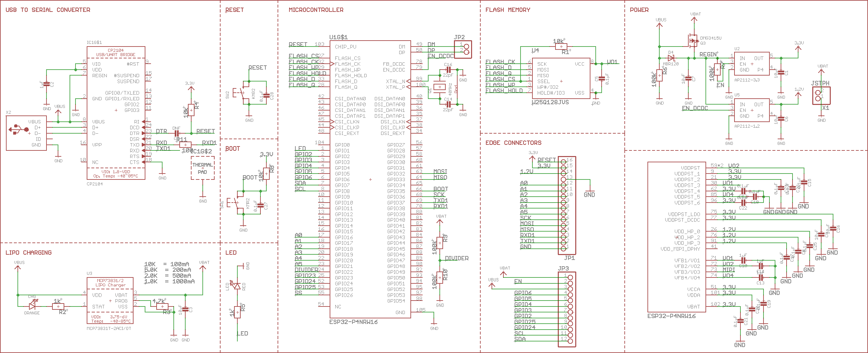Select the JP2 two-pin header

(463, 49)
